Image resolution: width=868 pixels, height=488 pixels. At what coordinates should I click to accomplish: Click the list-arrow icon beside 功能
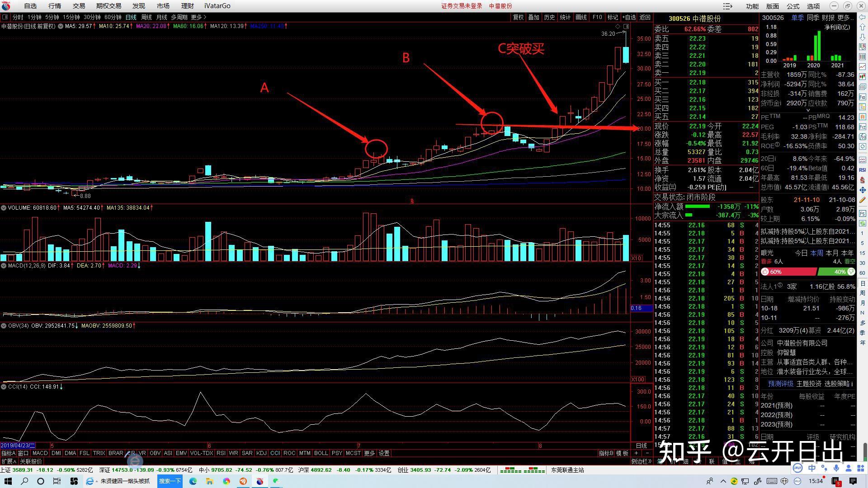[727, 6]
